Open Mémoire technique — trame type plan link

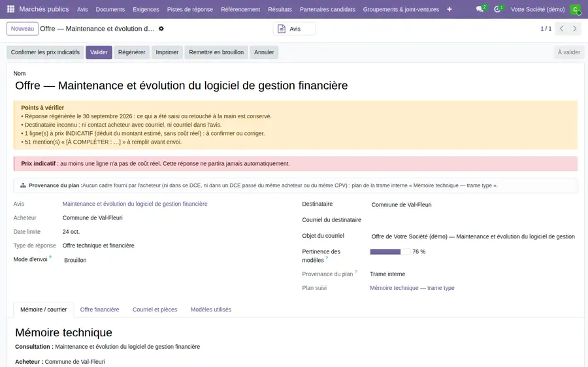tap(412, 288)
